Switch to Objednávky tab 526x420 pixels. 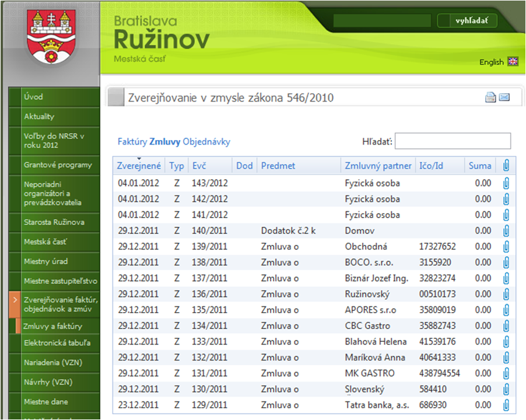pyautogui.click(x=206, y=142)
